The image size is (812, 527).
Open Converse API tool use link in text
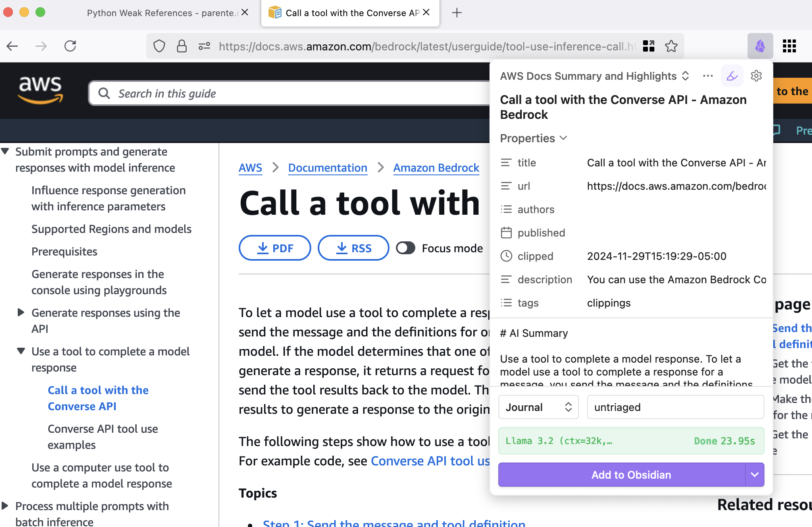(430, 461)
